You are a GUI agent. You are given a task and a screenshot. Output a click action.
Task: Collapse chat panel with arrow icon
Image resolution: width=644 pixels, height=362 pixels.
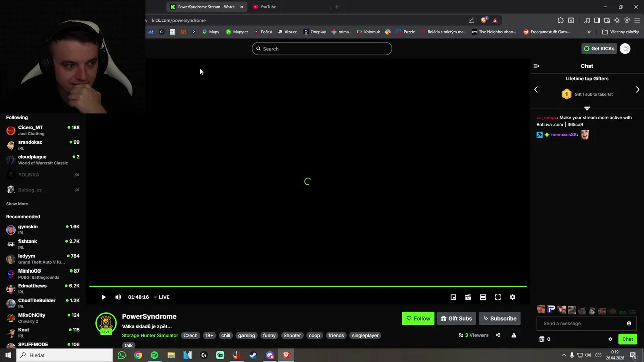[536, 66]
